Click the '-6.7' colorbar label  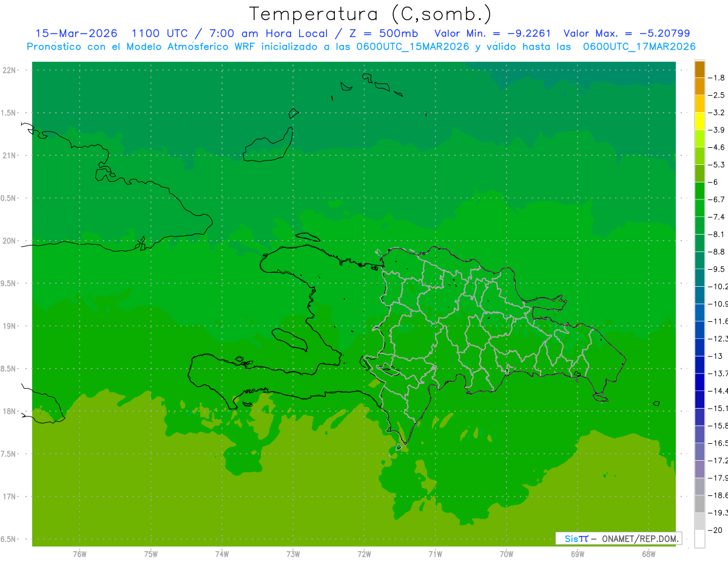[x=716, y=199]
